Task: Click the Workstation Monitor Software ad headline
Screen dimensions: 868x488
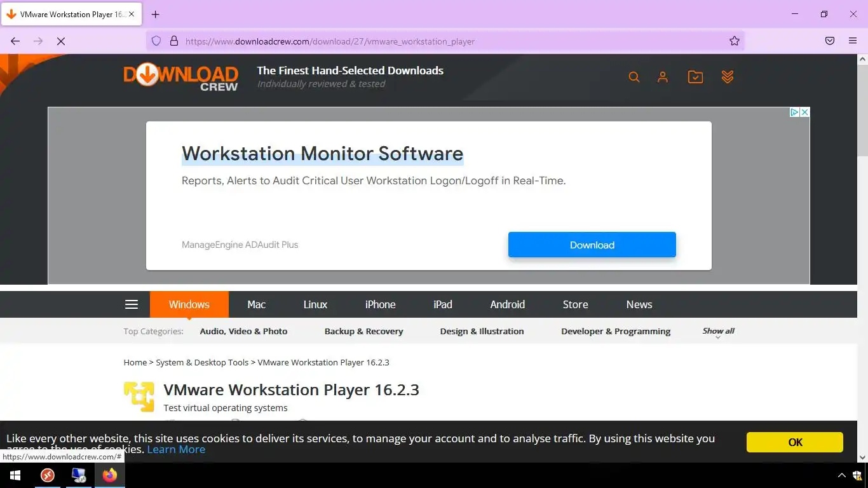Action: click(323, 153)
